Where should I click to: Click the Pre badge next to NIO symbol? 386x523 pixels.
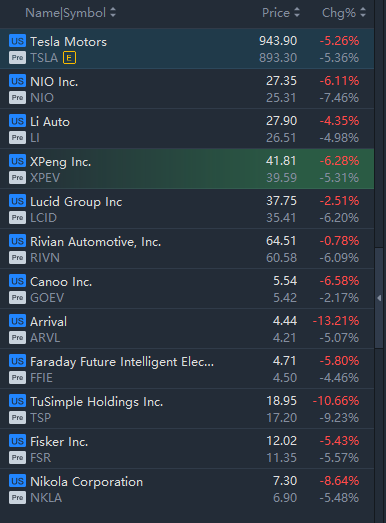tap(17, 98)
